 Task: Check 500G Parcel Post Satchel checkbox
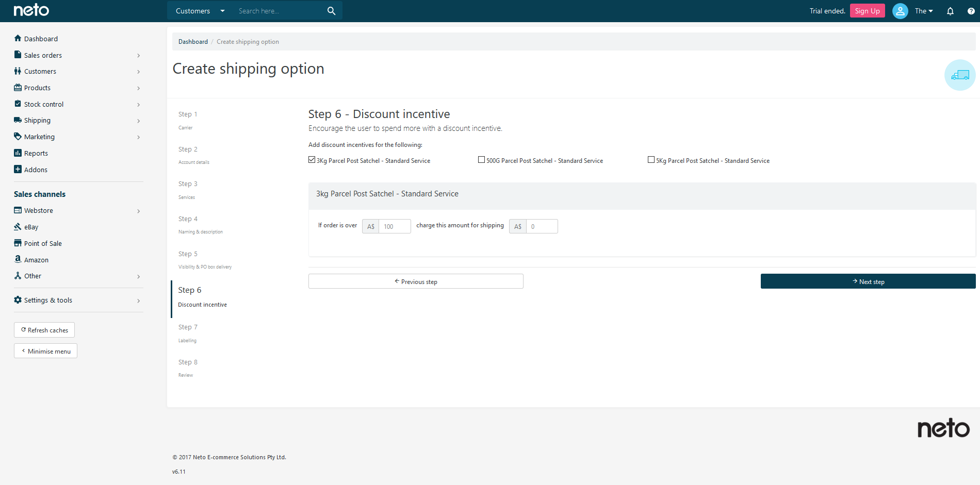[481, 160]
